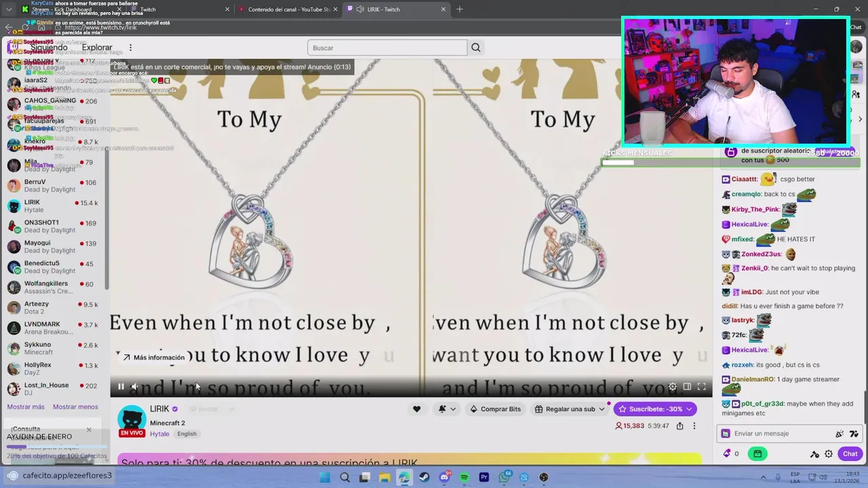
Task: Click Mostrar más in sidebar
Action: click(x=26, y=407)
